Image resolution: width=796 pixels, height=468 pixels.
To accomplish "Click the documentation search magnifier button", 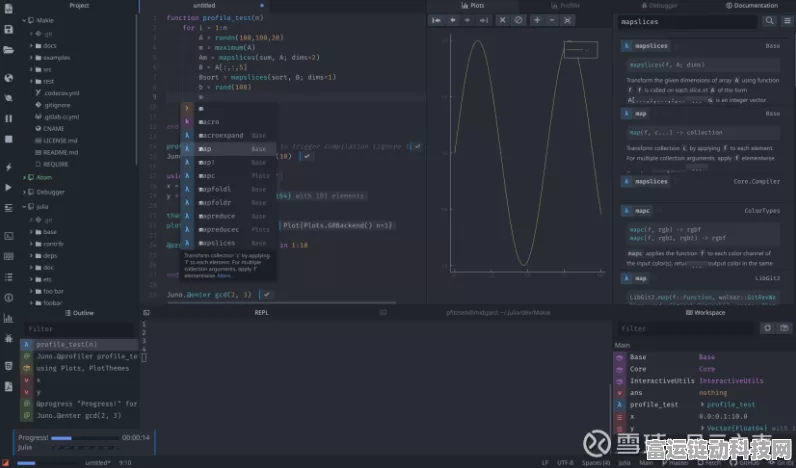I will (x=770, y=21).
